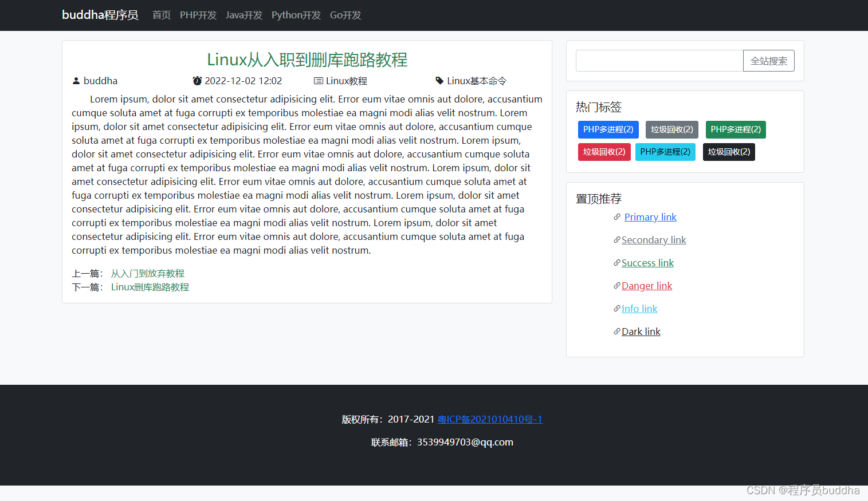Select Java开发 from the navigation bar
This screenshot has width=868, height=501.
(244, 15)
